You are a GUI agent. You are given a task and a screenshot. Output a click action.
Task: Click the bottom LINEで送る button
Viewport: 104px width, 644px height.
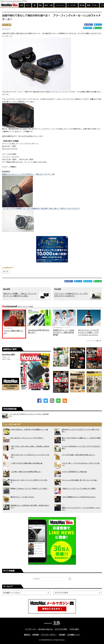click(x=97, y=281)
